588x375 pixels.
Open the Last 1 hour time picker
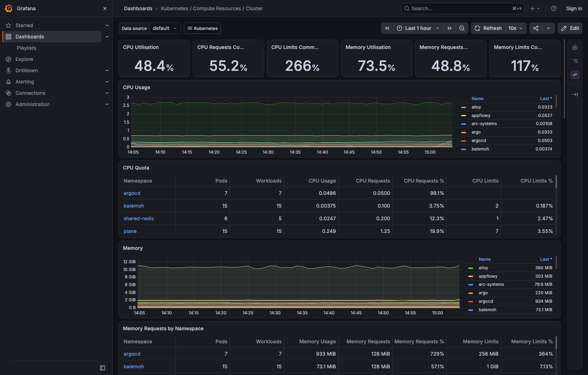click(418, 28)
